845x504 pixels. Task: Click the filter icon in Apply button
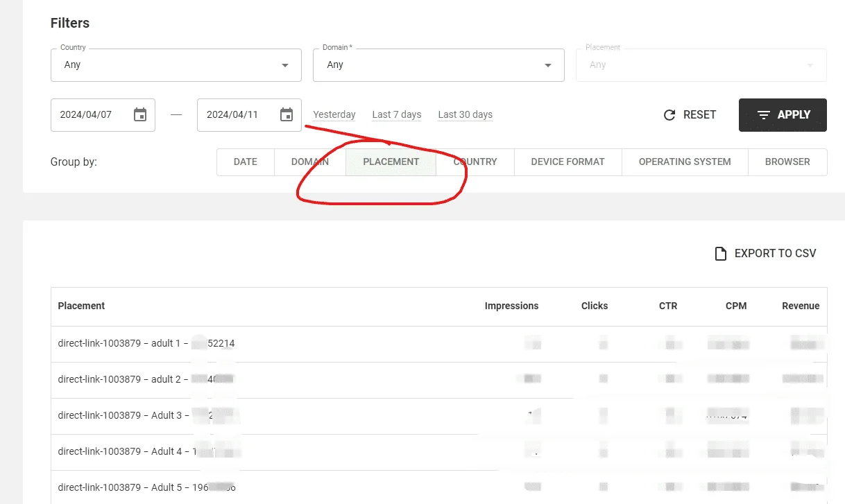tap(764, 115)
